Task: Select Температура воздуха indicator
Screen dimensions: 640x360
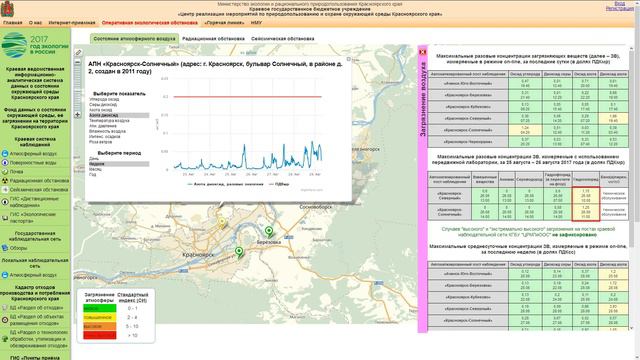Action: (x=109, y=121)
